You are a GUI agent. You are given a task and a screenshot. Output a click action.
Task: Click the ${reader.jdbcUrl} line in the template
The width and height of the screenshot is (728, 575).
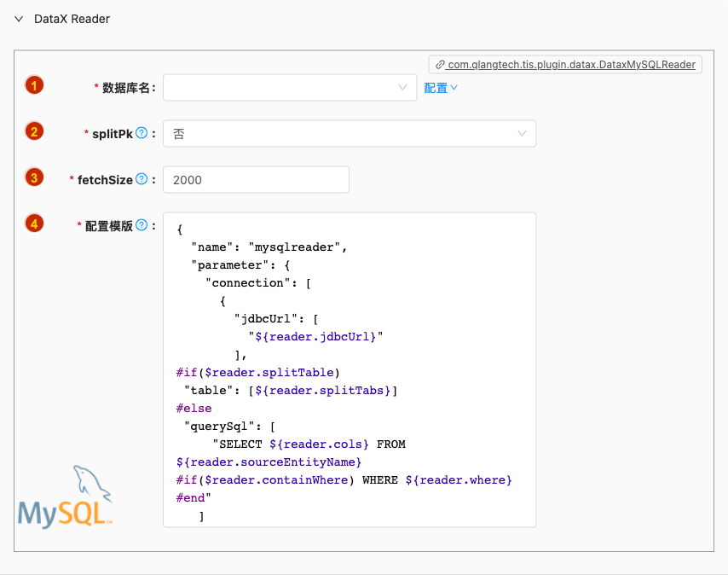coord(315,337)
